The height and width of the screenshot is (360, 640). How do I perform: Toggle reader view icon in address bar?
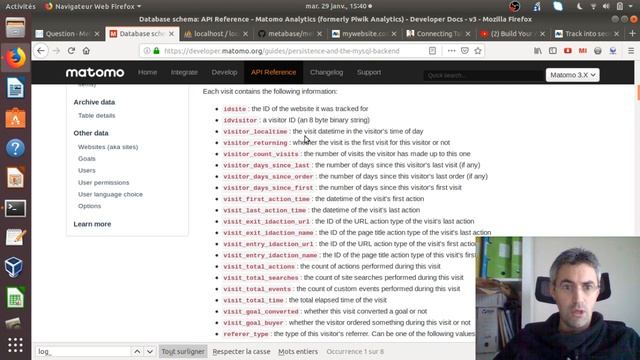coord(432,51)
